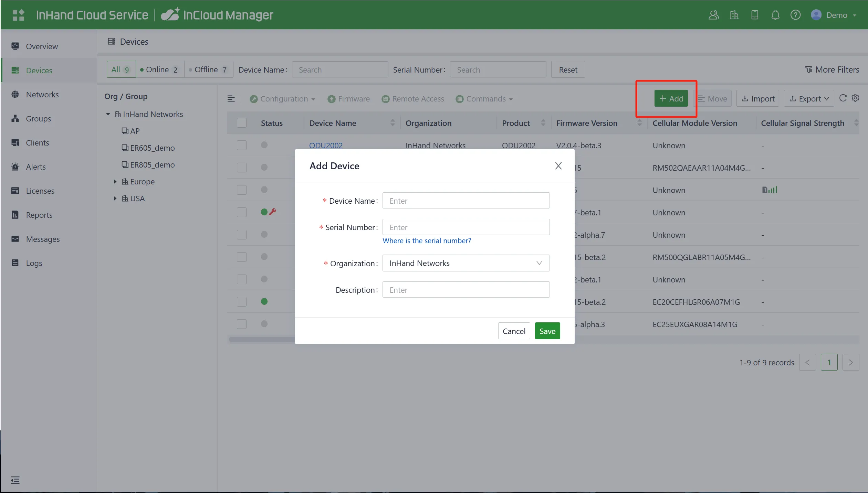This screenshot has height=493, width=868.
Task: Collapse the left sidebar menu
Action: tap(15, 480)
